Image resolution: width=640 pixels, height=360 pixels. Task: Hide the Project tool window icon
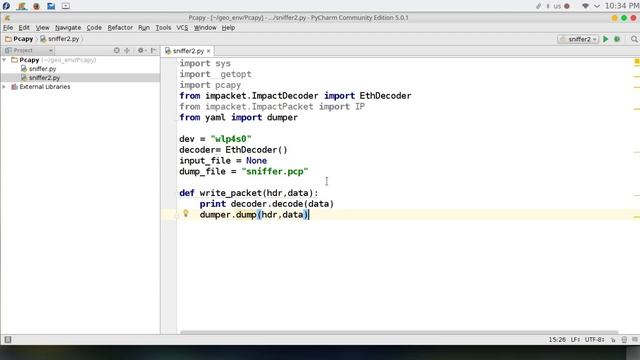(153, 50)
